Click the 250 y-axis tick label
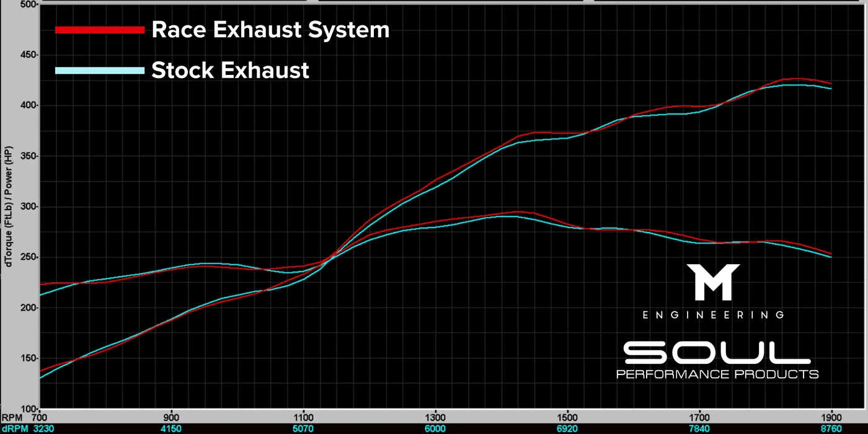Viewport: 868px width, 434px height. 29,257
